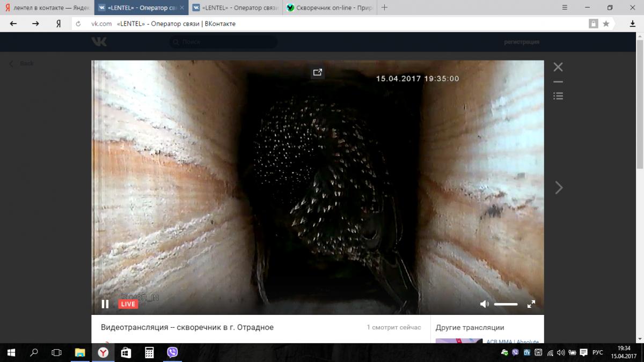
Task: Bookmark this page with the star icon
Action: [606, 24]
